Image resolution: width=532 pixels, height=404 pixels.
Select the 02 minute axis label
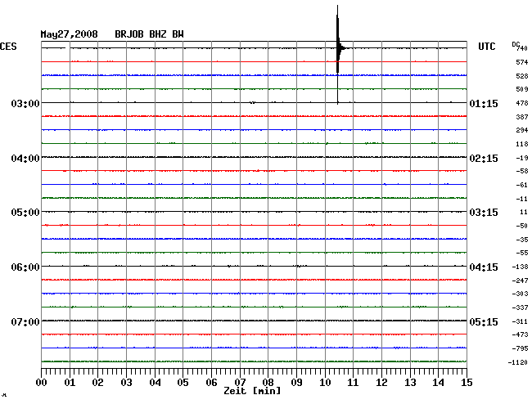pyautogui.click(x=97, y=383)
